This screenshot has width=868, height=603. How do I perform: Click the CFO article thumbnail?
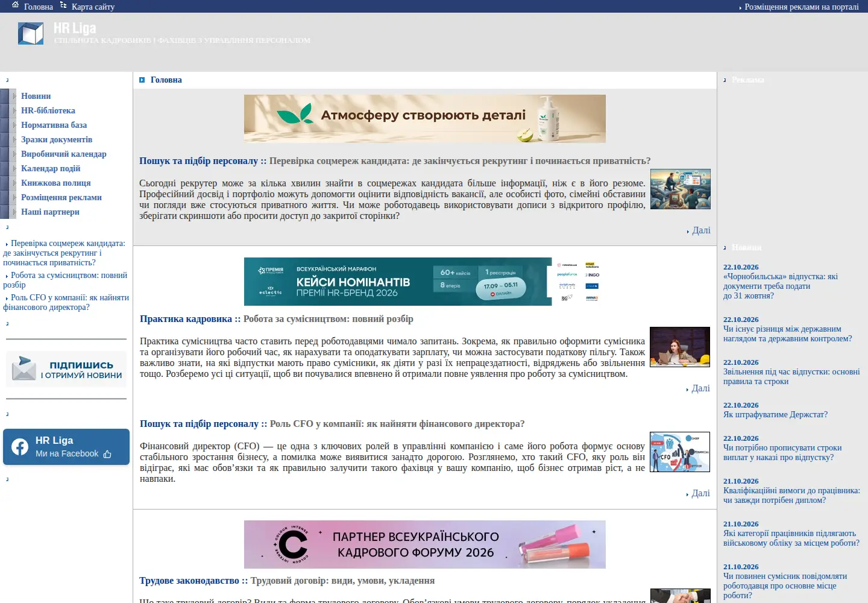pos(680,452)
